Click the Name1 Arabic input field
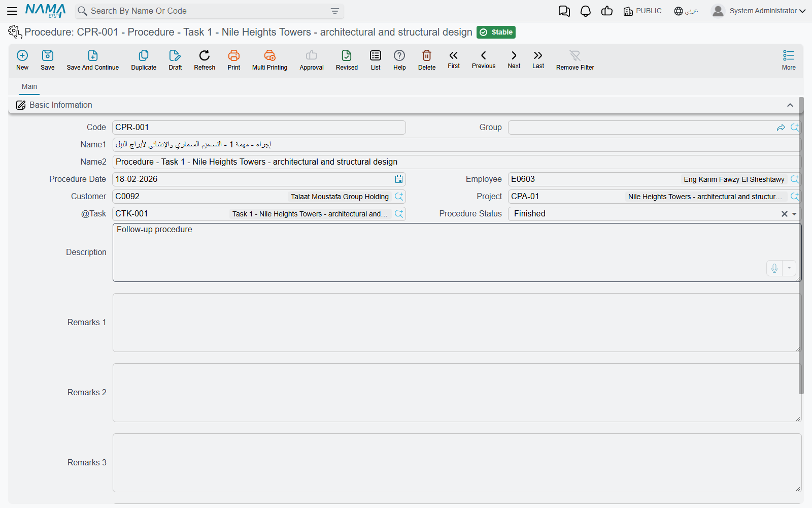The width and height of the screenshot is (812, 508). click(x=457, y=145)
